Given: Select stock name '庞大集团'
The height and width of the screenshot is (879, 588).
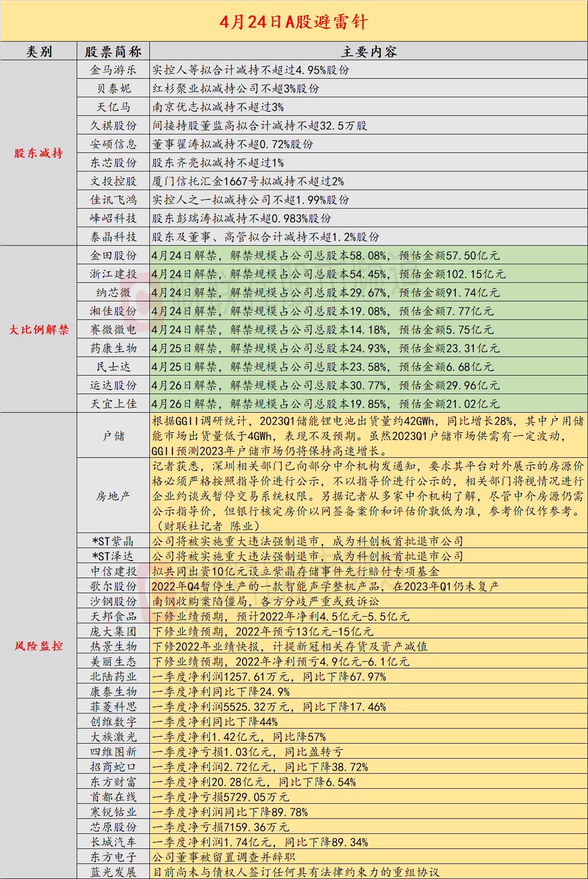Looking at the screenshot, I should coord(113,631).
